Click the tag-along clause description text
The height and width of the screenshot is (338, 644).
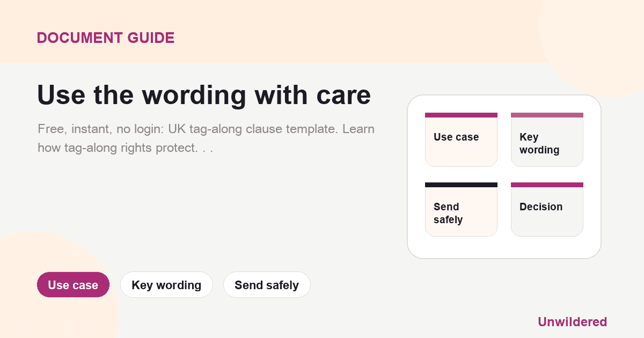coord(206,138)
